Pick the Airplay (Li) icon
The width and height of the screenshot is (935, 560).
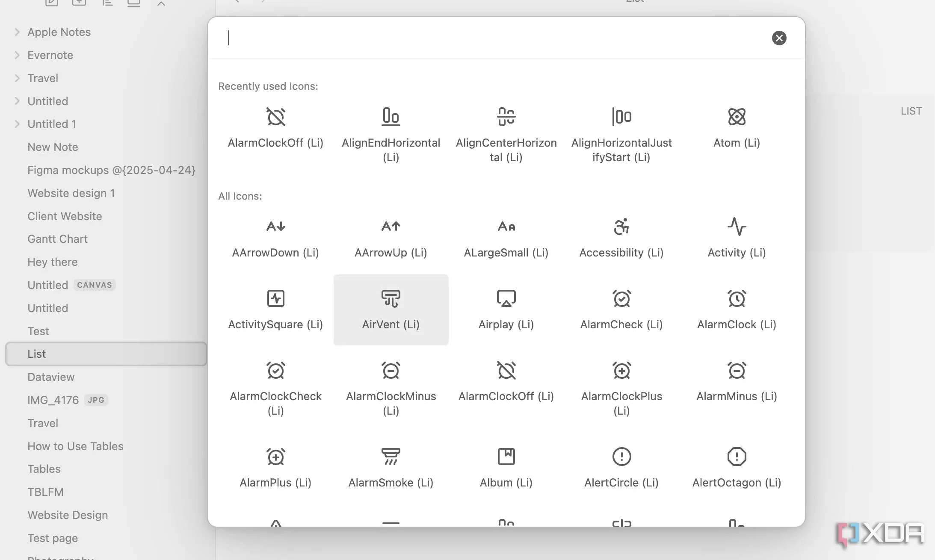point(506,310)
